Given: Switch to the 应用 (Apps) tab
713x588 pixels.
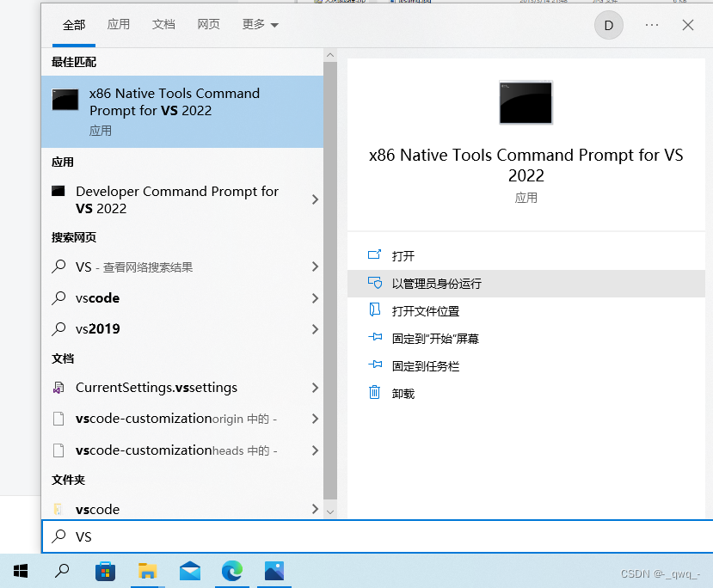Looking at the screenshot, I should pyautogui.click(x=118, y=25).
